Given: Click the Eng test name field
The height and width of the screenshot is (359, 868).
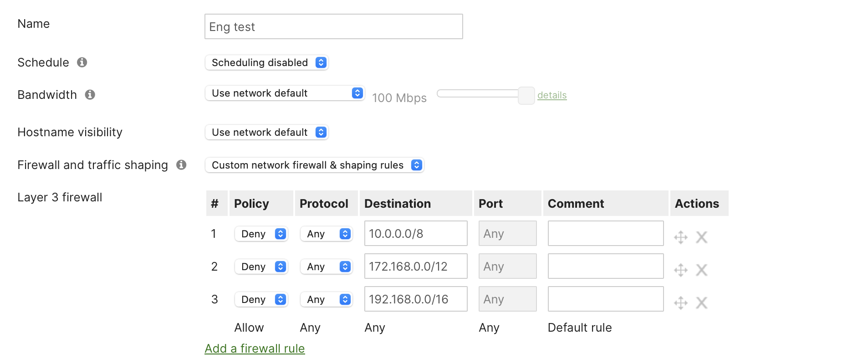Looking at the screenshot, I should tap(333, 26).
